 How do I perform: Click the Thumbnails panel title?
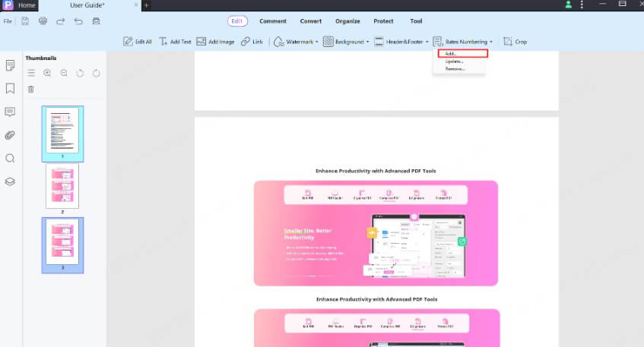(40, 58)
